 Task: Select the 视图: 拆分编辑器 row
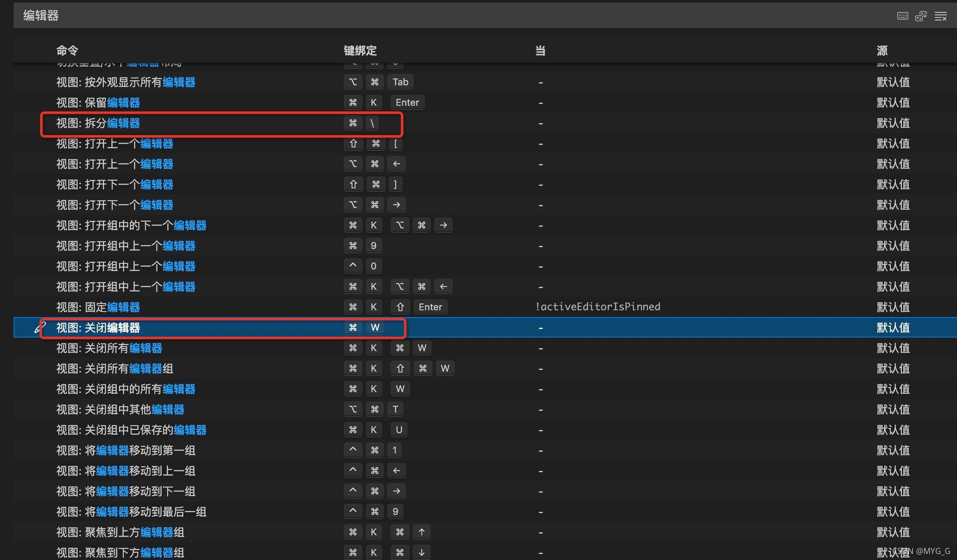[x=98, y=123]
